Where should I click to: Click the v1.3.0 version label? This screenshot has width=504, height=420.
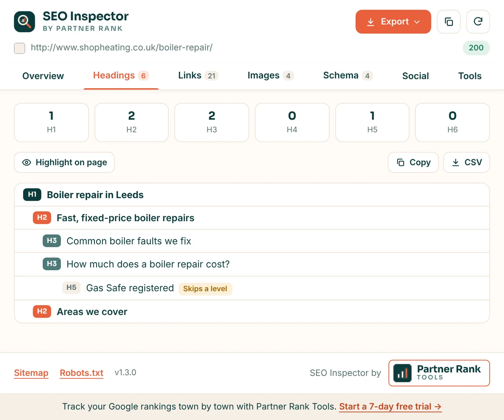[x=126, y=373]
